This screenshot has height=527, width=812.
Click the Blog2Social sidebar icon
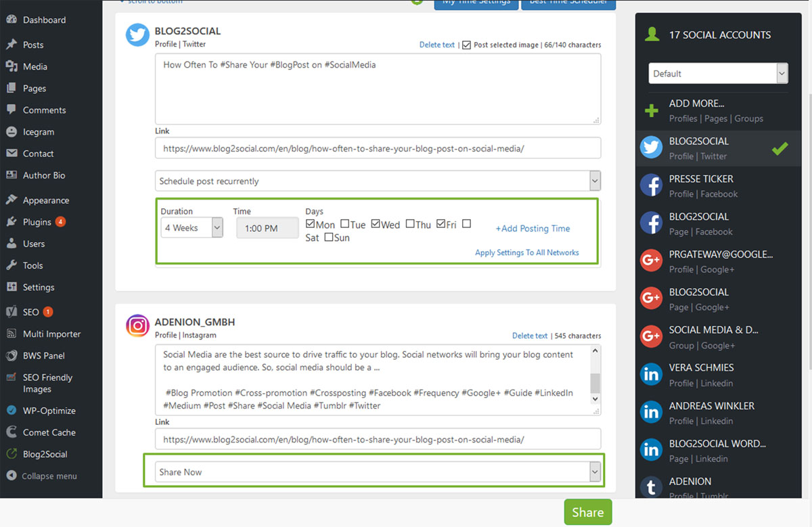click(x=12, y=454)
